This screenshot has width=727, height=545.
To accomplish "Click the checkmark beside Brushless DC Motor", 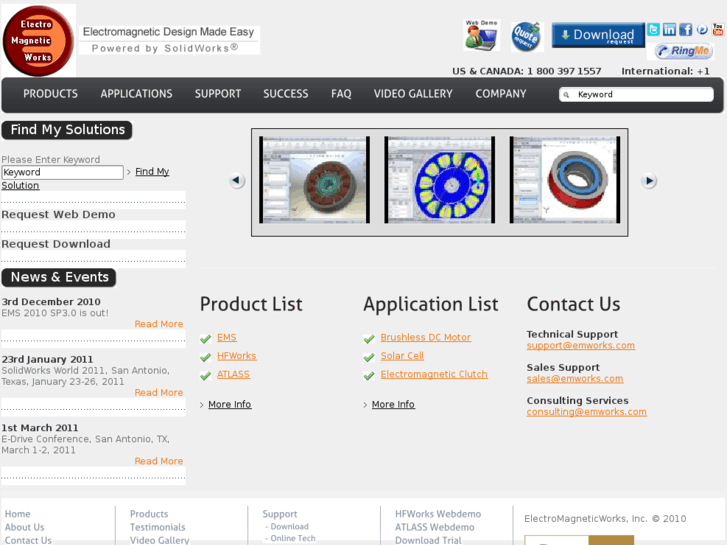I will click(x=369, y=339).
